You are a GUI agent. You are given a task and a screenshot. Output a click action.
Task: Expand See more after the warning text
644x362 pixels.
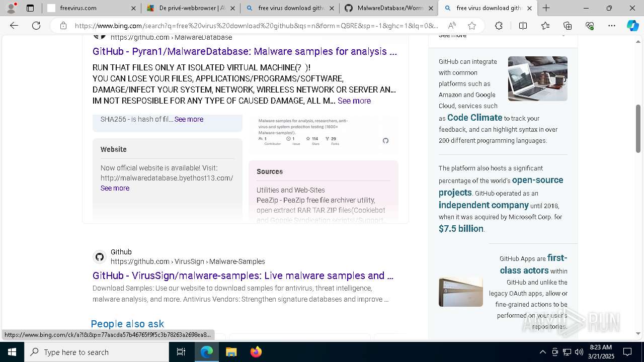tap(354, 101)
